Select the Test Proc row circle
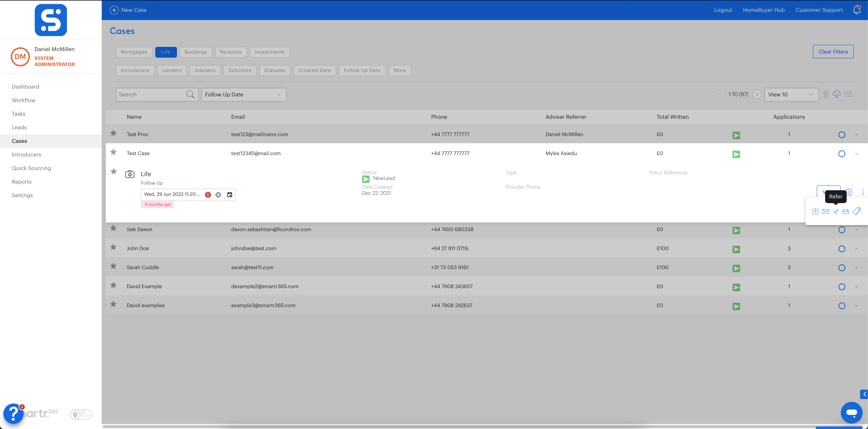868x429 pixels. point(842,135)
